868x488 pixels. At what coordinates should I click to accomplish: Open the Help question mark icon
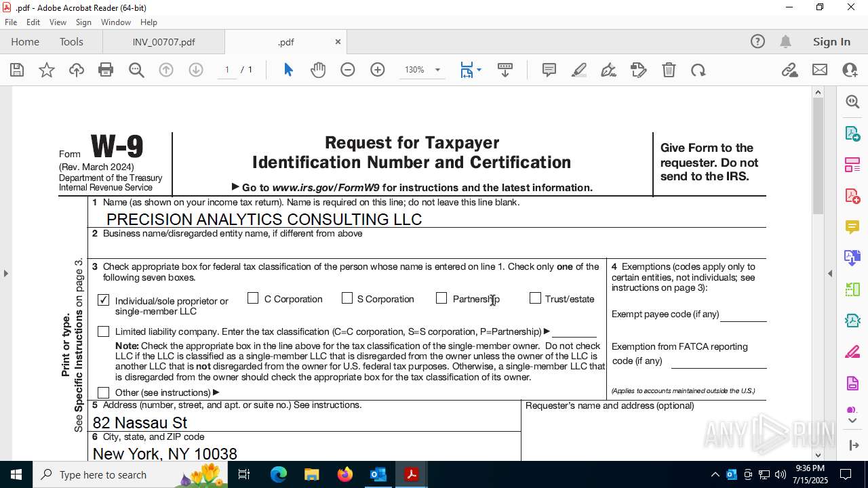[x=757, y=41]
